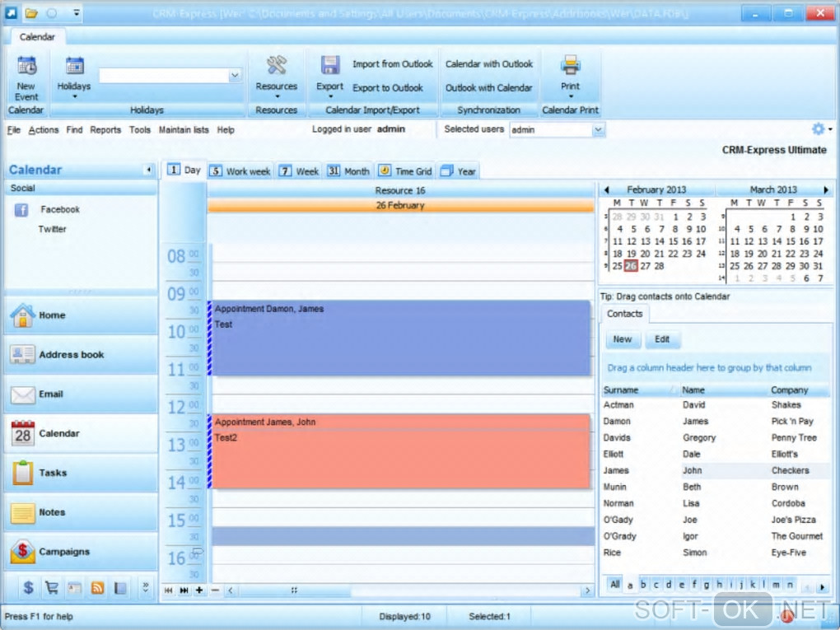The image size is (840, 630).
Task: Expand more navigation buttons chevron
Action: (146, 588)
